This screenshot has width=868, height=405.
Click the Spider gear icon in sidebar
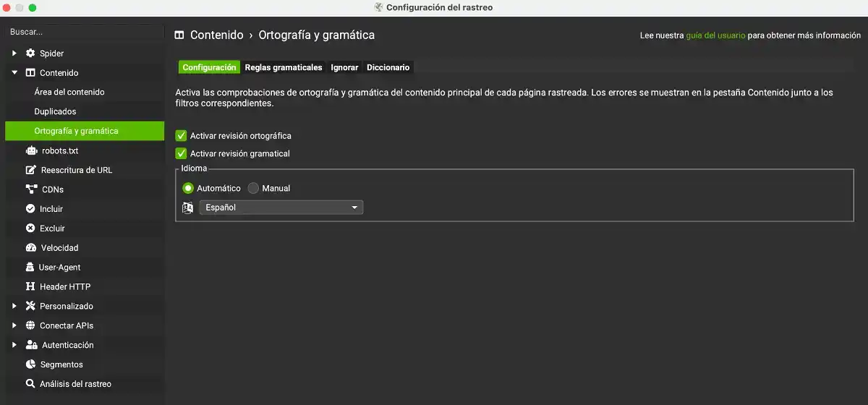[x=30, y=54]
